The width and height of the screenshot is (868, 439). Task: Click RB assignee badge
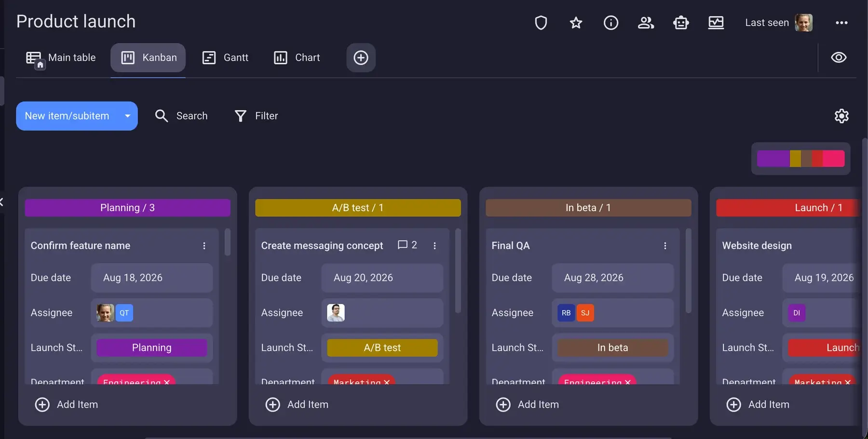coord(566,313)
